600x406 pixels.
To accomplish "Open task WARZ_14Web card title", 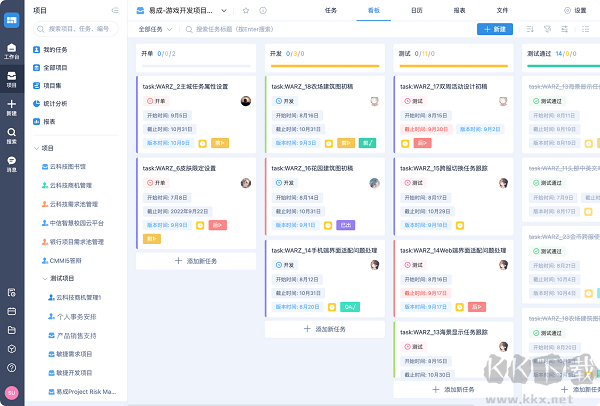I will [x=453, y=251].
